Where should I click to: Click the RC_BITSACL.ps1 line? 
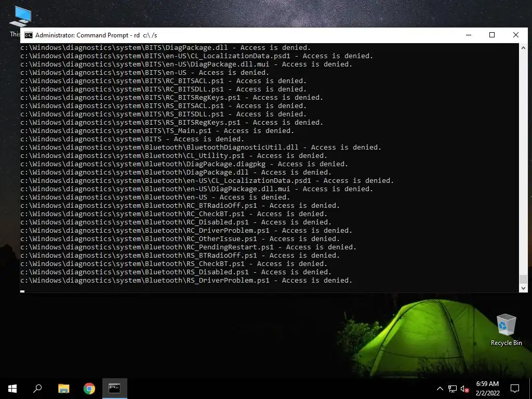point(164,81)
